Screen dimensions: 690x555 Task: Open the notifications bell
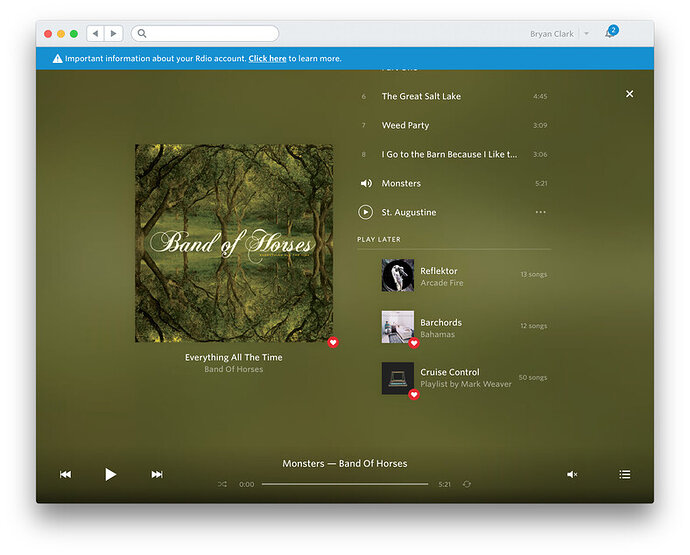click(x=611, y=33)
